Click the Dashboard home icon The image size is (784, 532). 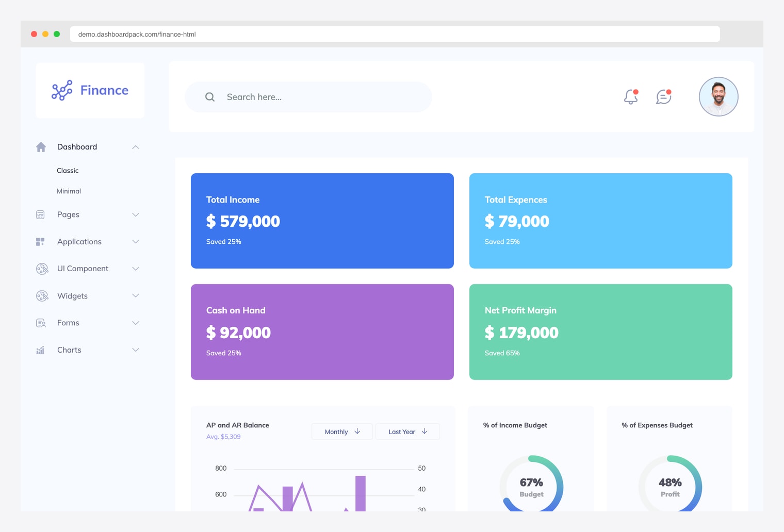click(x=41, y=147)
